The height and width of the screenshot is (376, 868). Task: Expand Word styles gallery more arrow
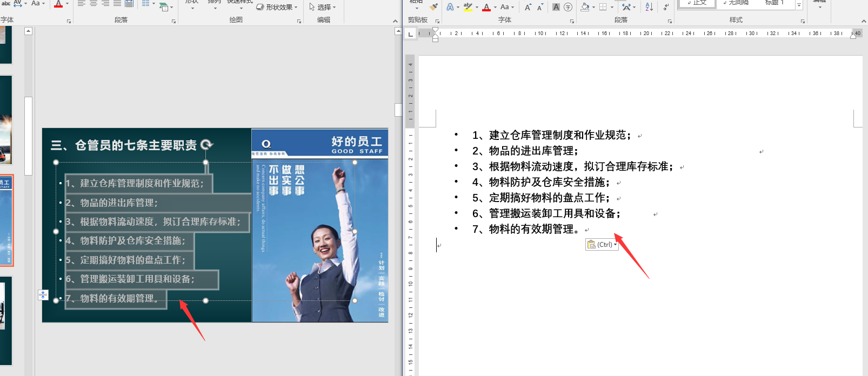pos(799,5)
